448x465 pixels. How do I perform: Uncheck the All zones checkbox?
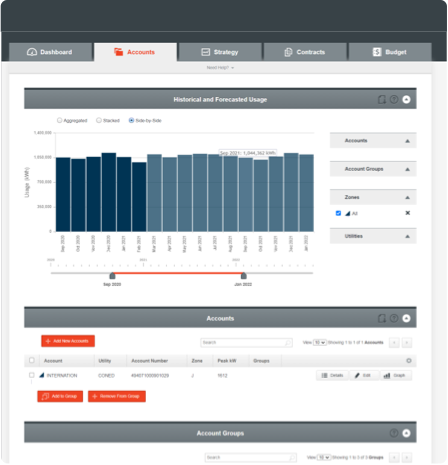click(338, 213)
